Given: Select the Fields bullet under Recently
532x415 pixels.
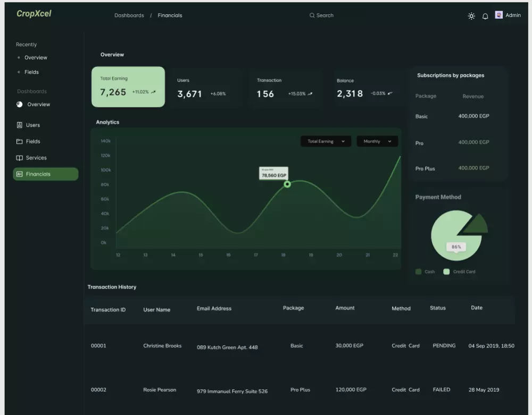Looking at the screenshot, I should pos(20,72).
